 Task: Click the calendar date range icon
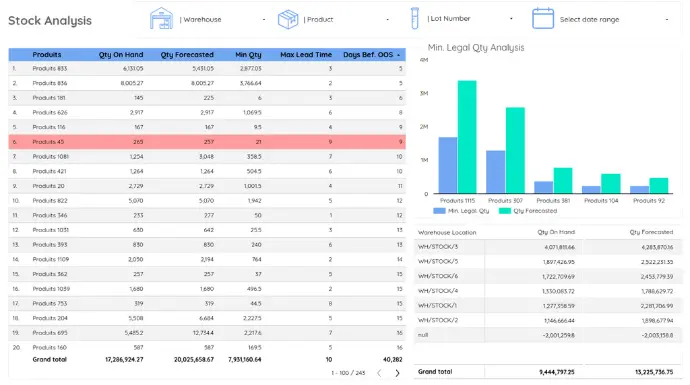click(x=543, y=18)
